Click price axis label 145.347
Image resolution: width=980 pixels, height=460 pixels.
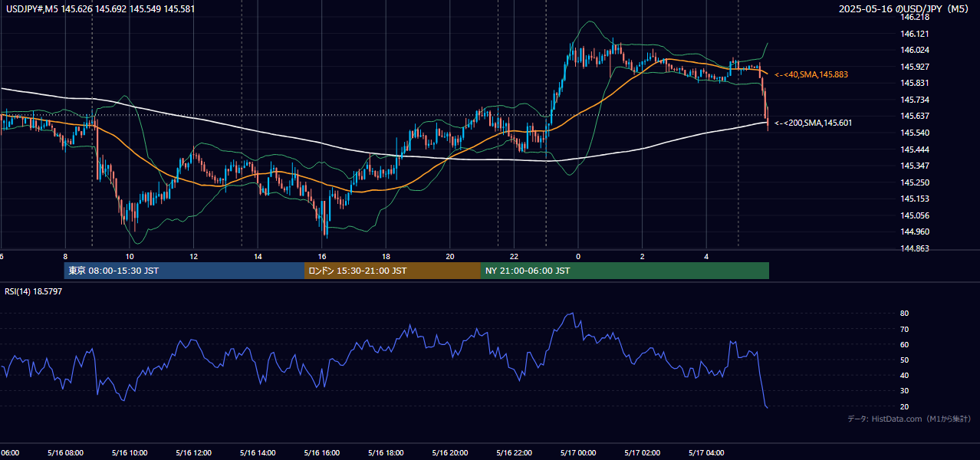(x=916, y=166)
